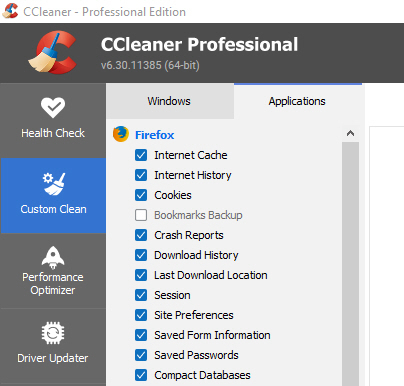Toggle the Download History checkbox
The image size is (404, 386).
point(141,255)
